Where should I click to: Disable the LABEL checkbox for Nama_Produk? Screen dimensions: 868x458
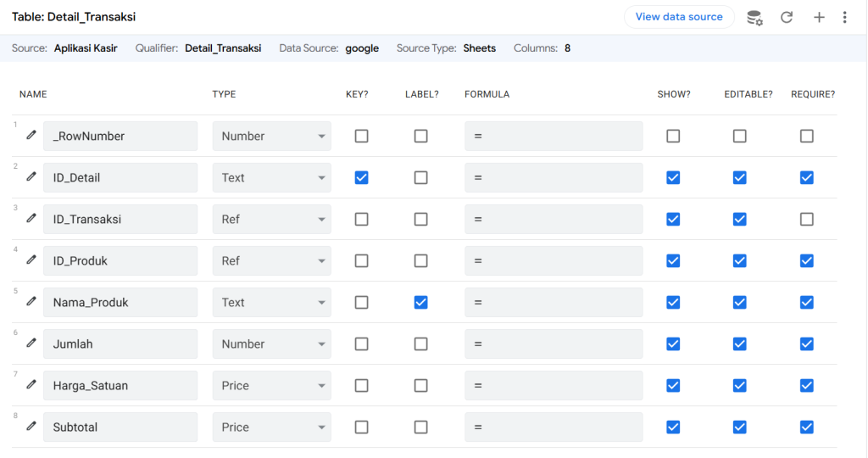(420, 303)
